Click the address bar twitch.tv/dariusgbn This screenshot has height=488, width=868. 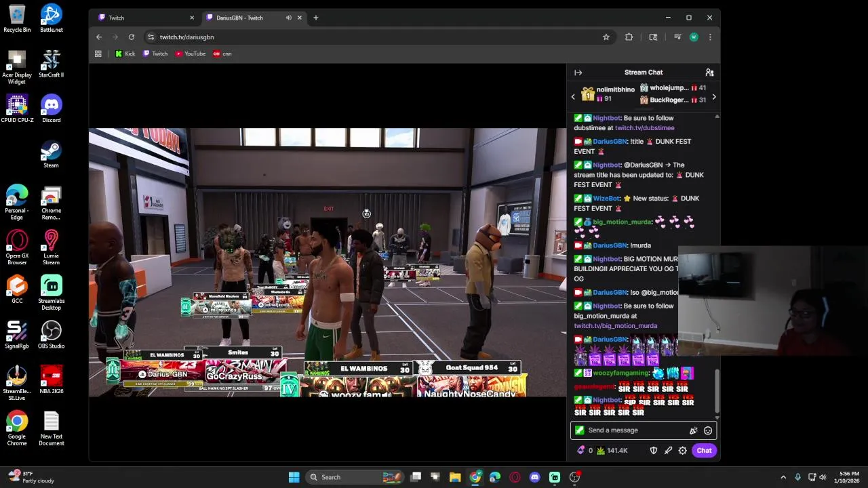pyautogui.click(x=186, y=37)
